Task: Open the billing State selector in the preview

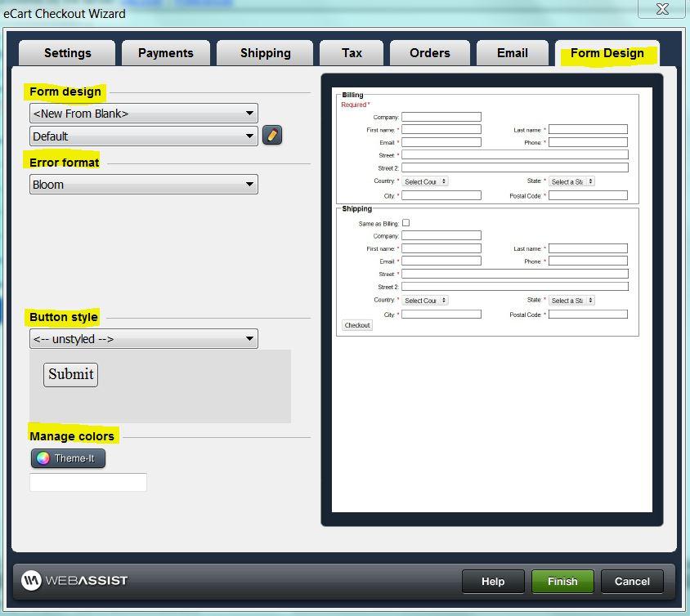Action: (x=571, y=181)
